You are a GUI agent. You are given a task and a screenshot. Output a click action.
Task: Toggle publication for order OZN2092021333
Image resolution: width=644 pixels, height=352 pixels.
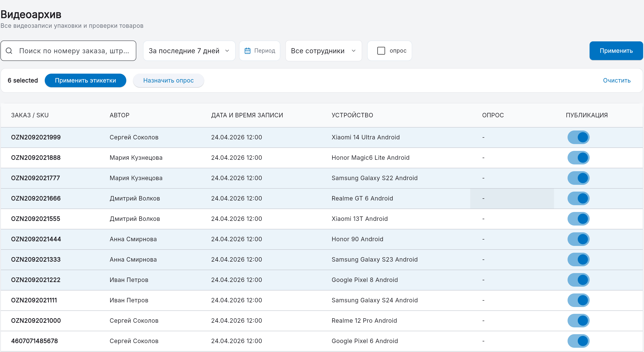[x=578, y=259]
